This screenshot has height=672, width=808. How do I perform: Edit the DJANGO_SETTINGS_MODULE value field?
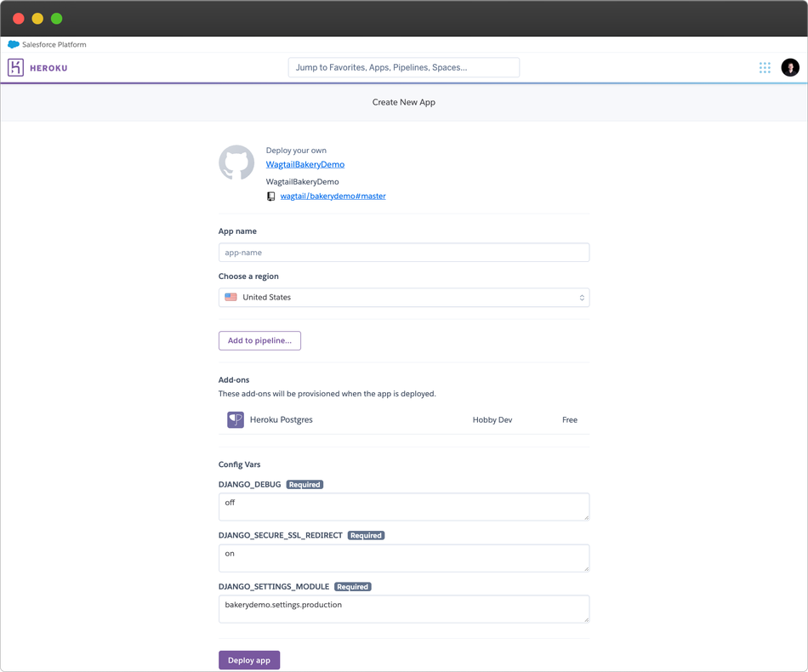(x=404, y=609)
